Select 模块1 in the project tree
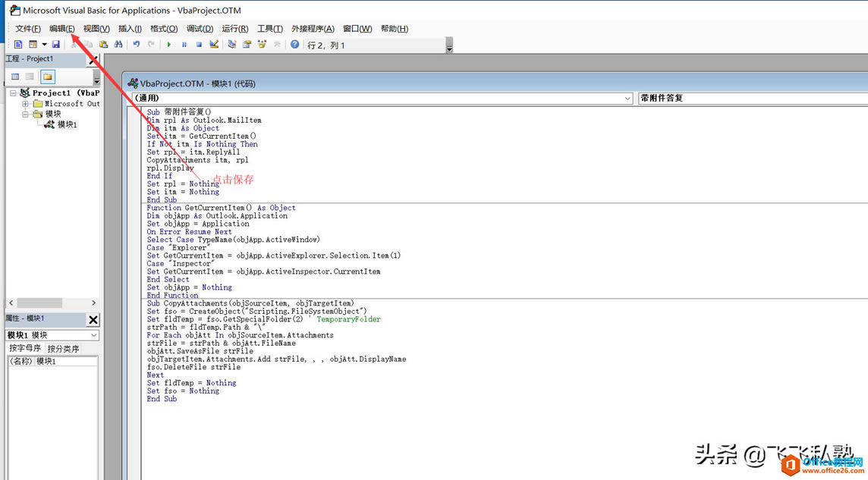 (67, 124)
